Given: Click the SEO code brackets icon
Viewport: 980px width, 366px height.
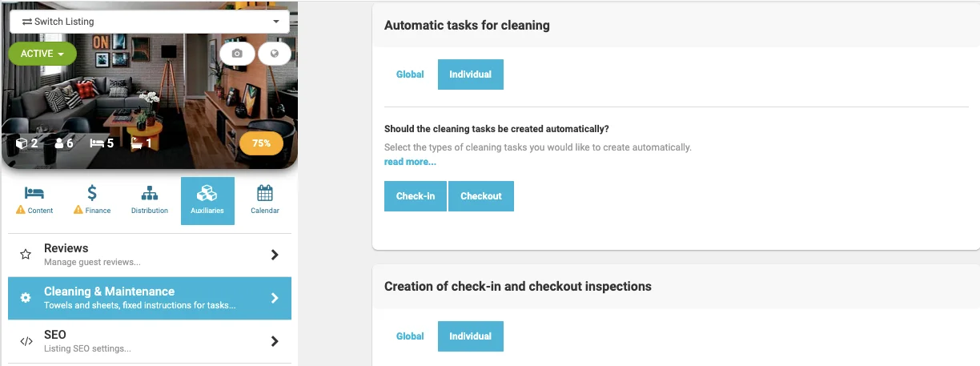Looking at the screenshot, I should (26, 341).
